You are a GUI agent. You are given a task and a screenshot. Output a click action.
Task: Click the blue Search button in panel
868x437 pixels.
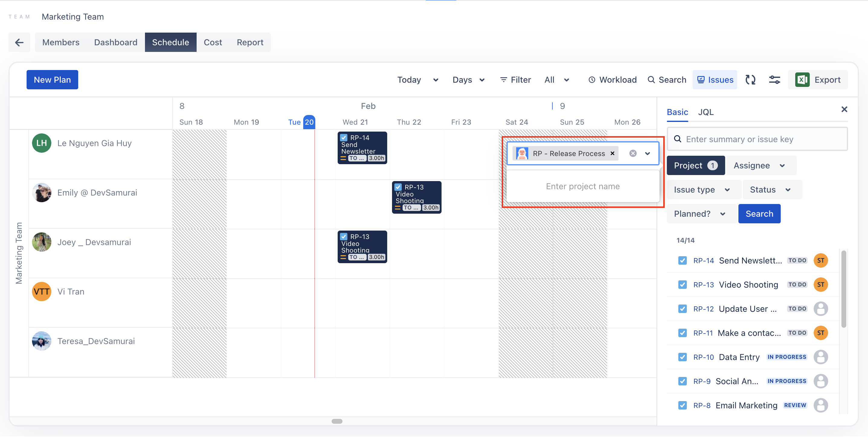pyautogui.click(x=759, y=214)
